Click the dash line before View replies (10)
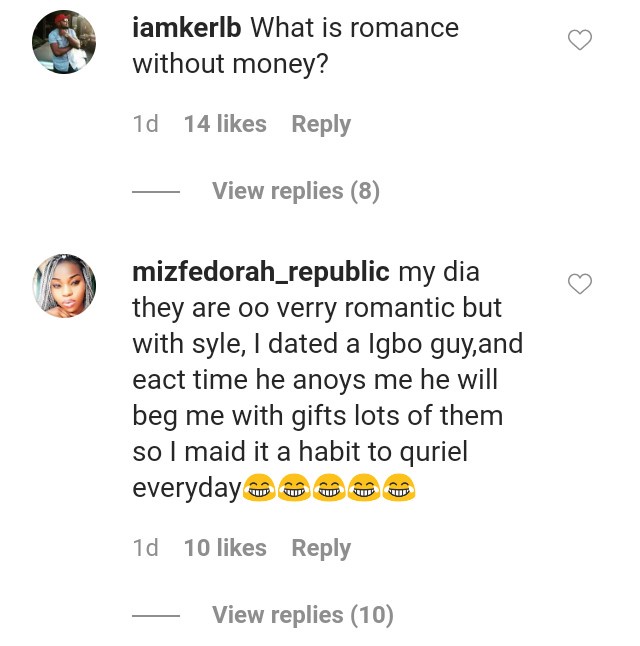The width and height of the screenshot is (640, 646). click(x=156, y=616)
